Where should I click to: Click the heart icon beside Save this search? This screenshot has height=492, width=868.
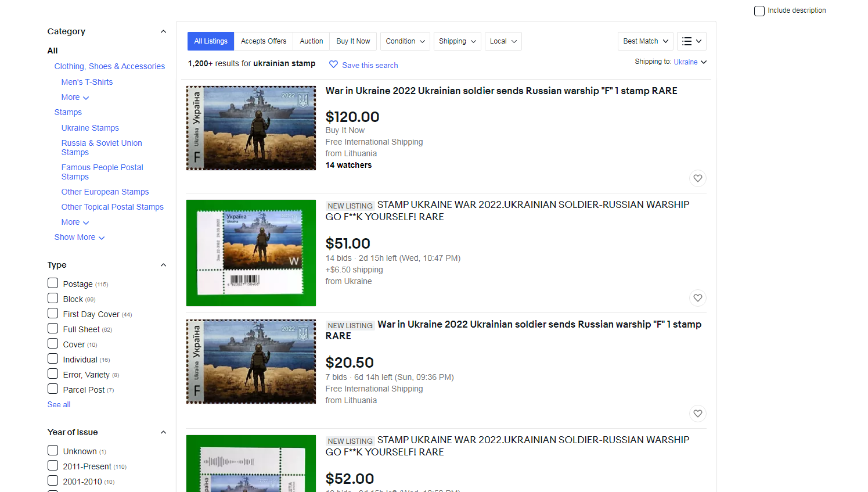click(333, 64)
